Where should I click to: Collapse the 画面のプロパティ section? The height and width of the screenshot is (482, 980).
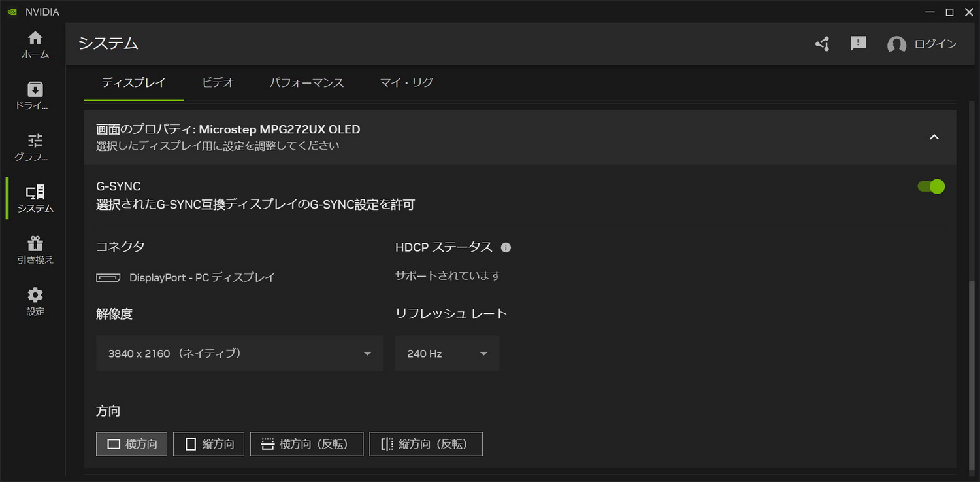click(934, 137)
